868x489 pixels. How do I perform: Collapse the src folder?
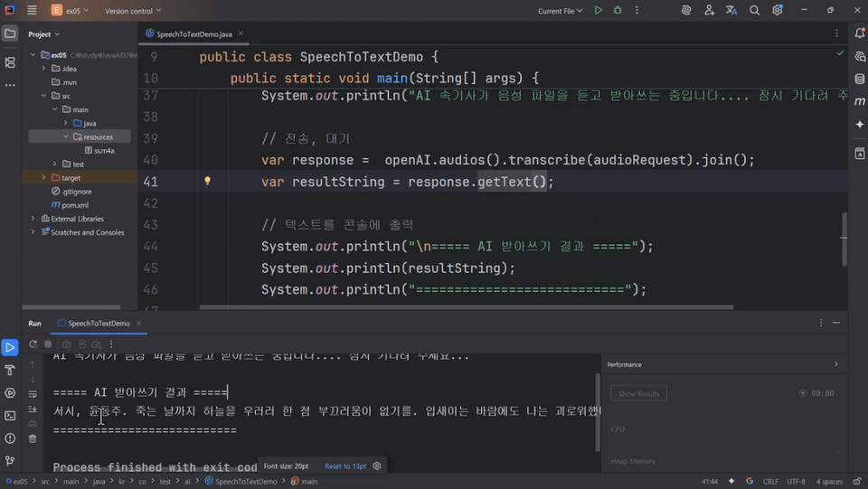(x=43, y=96)
